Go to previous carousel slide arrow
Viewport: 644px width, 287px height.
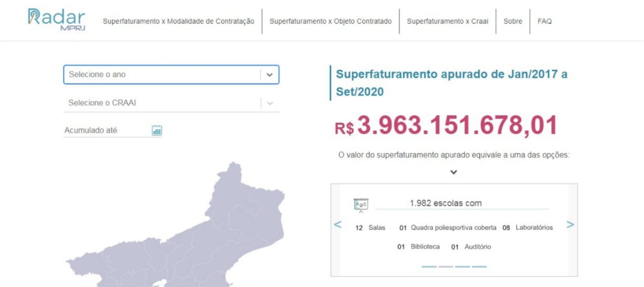(x=338, y=225)
